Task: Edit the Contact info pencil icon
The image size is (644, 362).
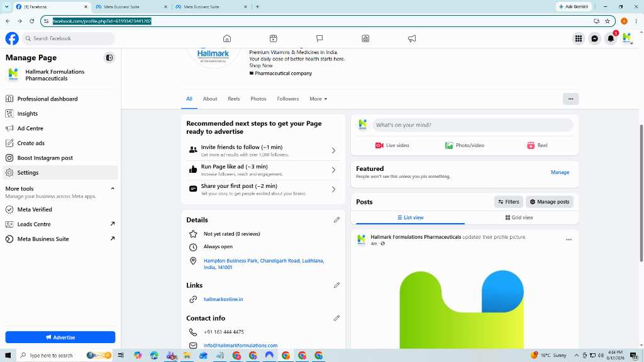Action: pos(337,318)
